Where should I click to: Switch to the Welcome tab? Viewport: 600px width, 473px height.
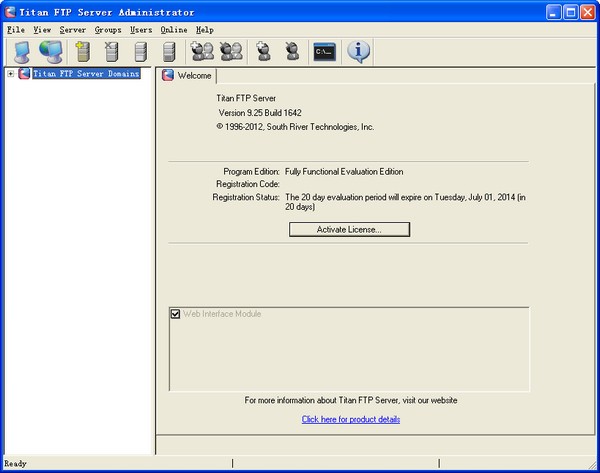pyautogui.click(x=187, y=75)
